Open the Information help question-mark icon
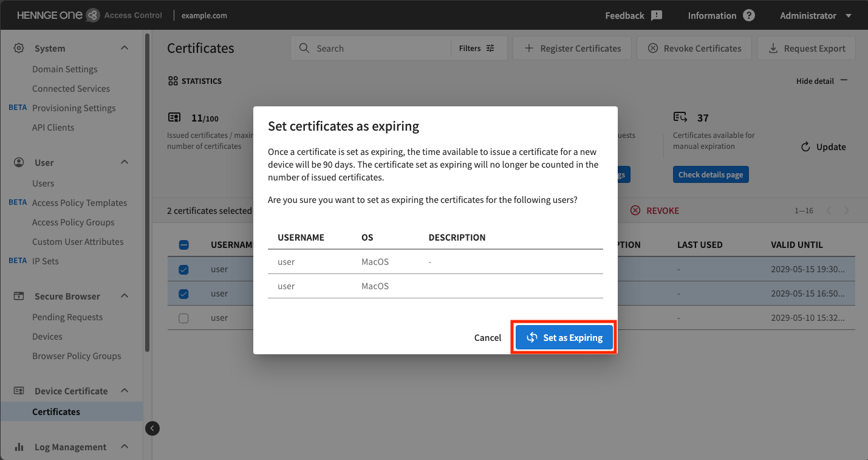 [x=749, y=16]
